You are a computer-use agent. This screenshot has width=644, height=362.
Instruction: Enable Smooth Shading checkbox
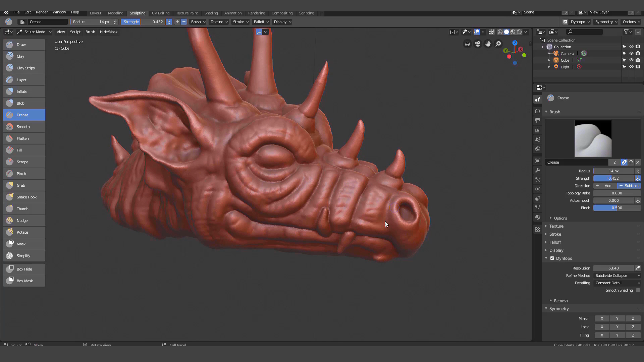click(638, 290)
